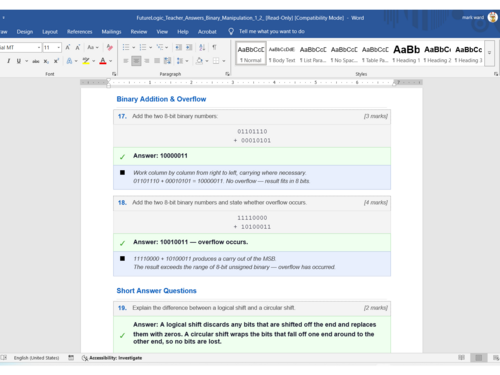Toggle justify alignment
This screenshot has height=375, width=500.
pos(157,61)
